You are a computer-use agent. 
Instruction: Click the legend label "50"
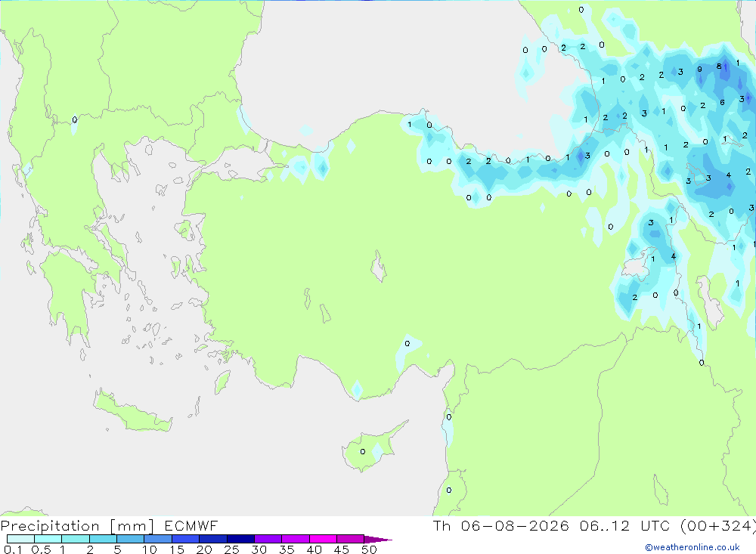tap(369, 549)
